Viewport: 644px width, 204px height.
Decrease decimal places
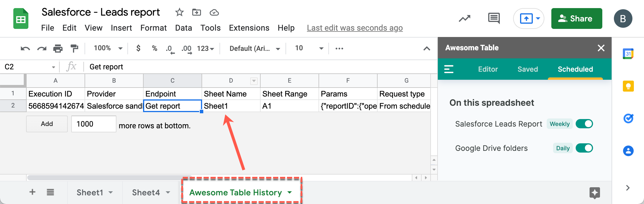coord(170,49)
